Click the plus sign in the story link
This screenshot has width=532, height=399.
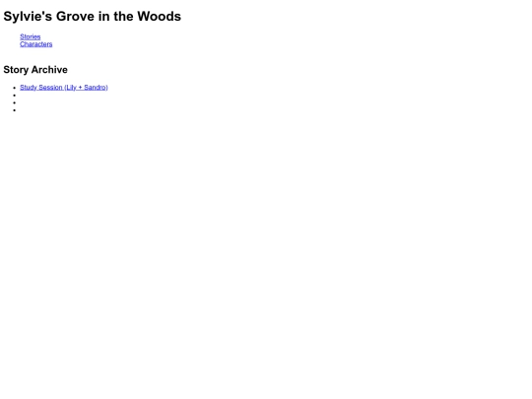click(80, 88)
